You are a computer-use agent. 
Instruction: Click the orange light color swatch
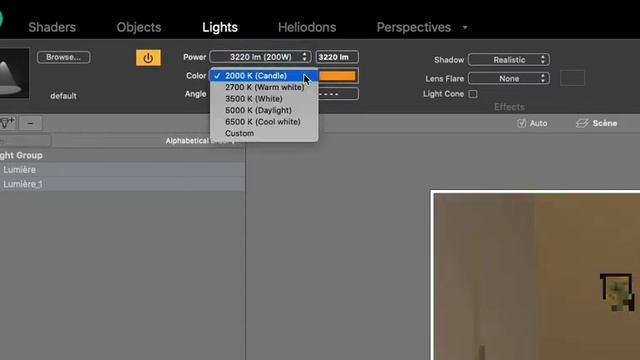click(x=337, y=76)
